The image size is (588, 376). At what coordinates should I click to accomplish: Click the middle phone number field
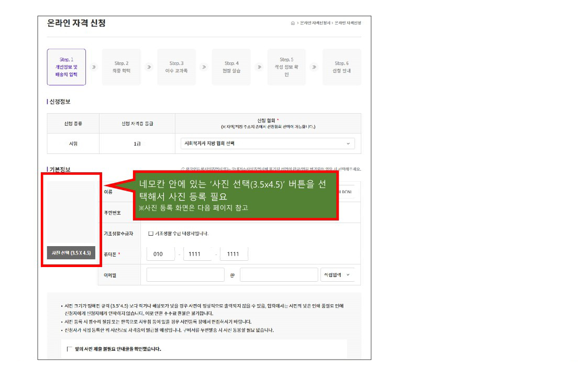click(197, 254)
